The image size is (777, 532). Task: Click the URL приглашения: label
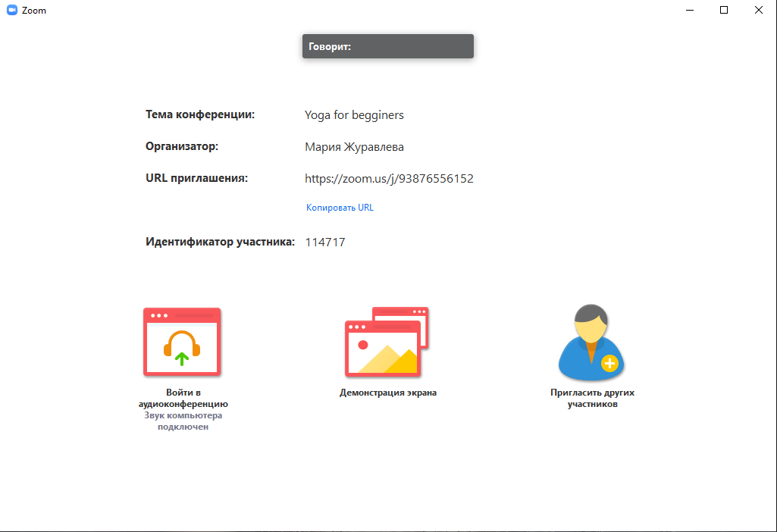tap(197, 178)
